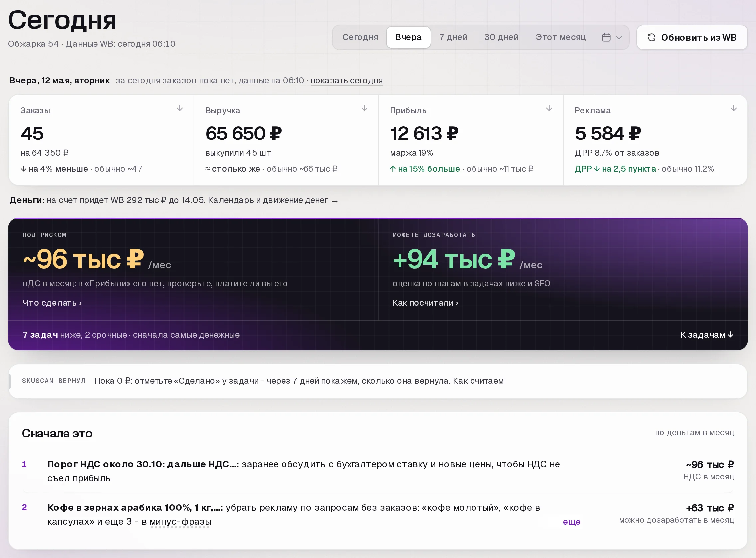Click the по деньгам в месяц sort label

point(694,433)
